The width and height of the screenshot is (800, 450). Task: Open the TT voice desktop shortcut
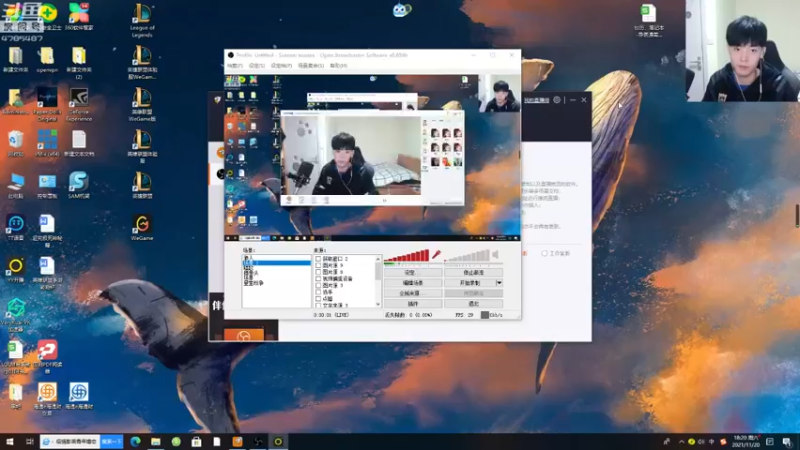tap(15, 228)
